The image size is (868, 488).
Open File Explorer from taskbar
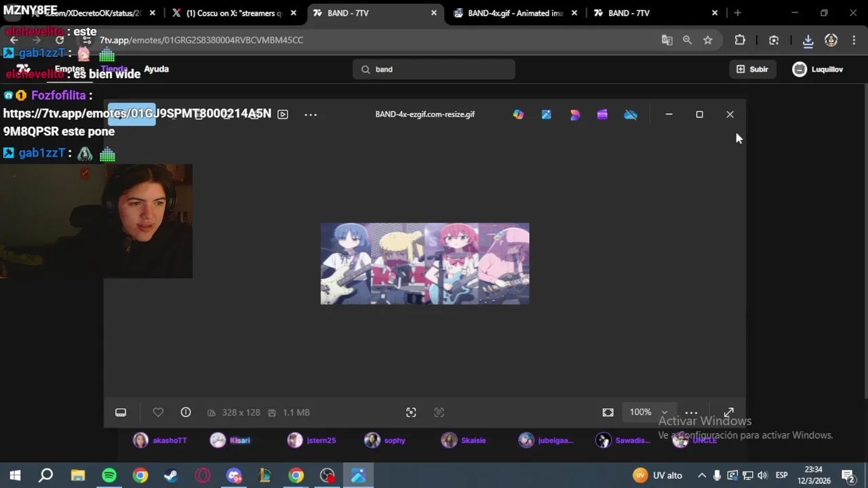click(78, 475)
